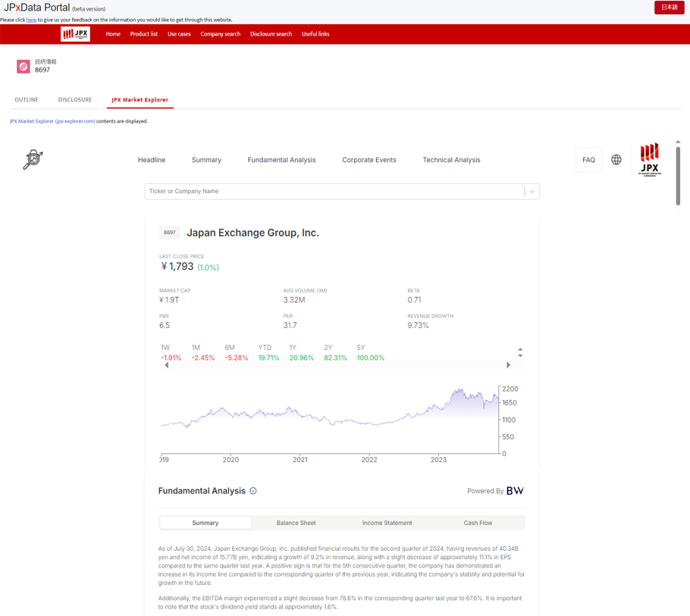Viewport: 690px width, 616px height.
Task: Select the Income Statement tab
Action: point(387,523)
